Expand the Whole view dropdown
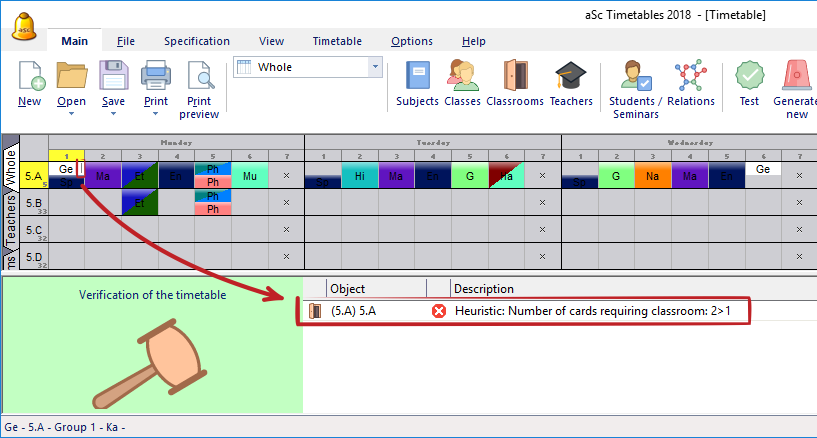817x438 pixels. coord(375,67)
